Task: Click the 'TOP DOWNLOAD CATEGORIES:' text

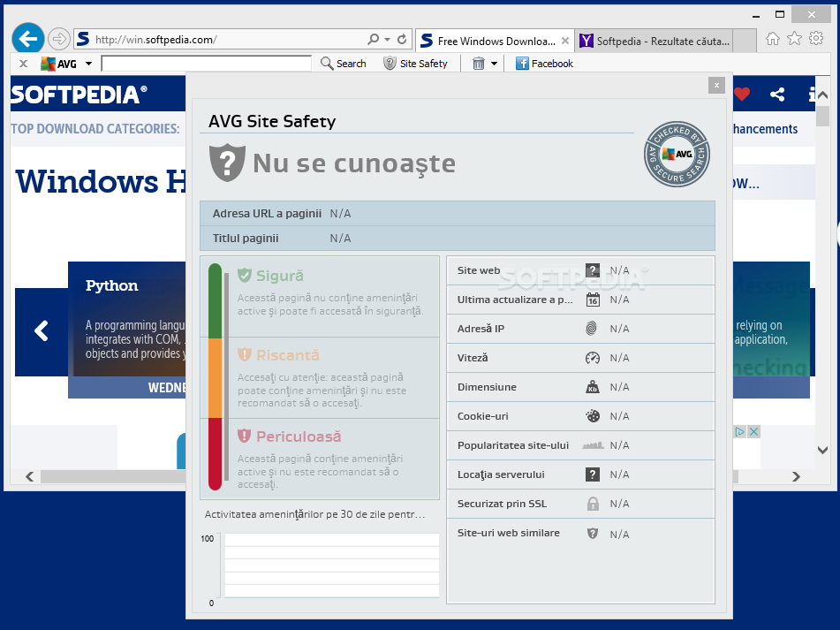Action: click(x=95, y=129)
